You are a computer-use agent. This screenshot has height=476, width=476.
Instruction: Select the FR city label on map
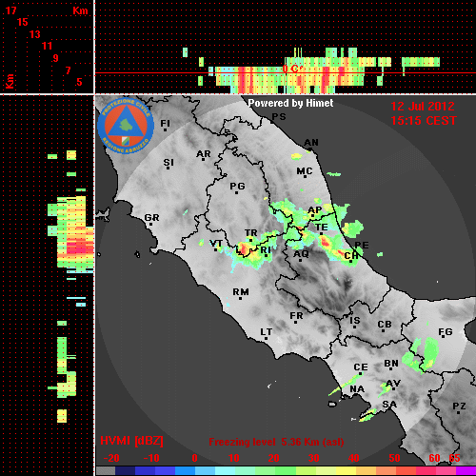pos(296,316)
